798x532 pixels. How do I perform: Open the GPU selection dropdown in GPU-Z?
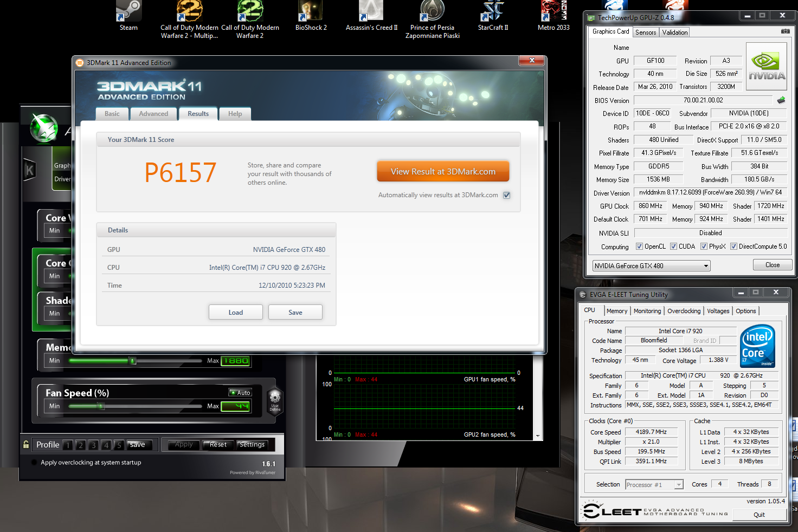[652, 266]
